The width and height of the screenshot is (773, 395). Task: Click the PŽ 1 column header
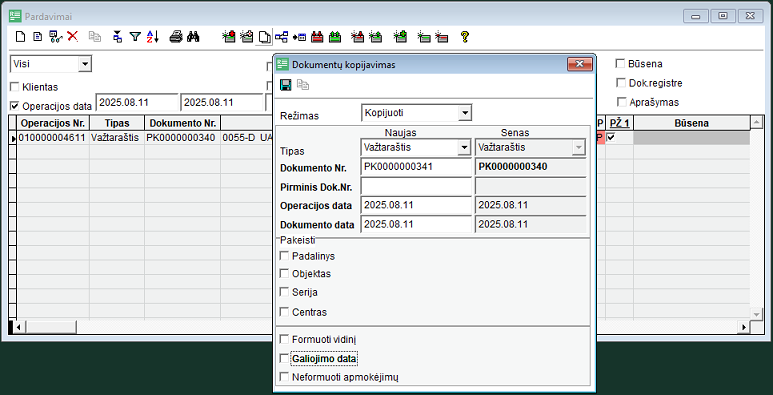coord(619,123)
